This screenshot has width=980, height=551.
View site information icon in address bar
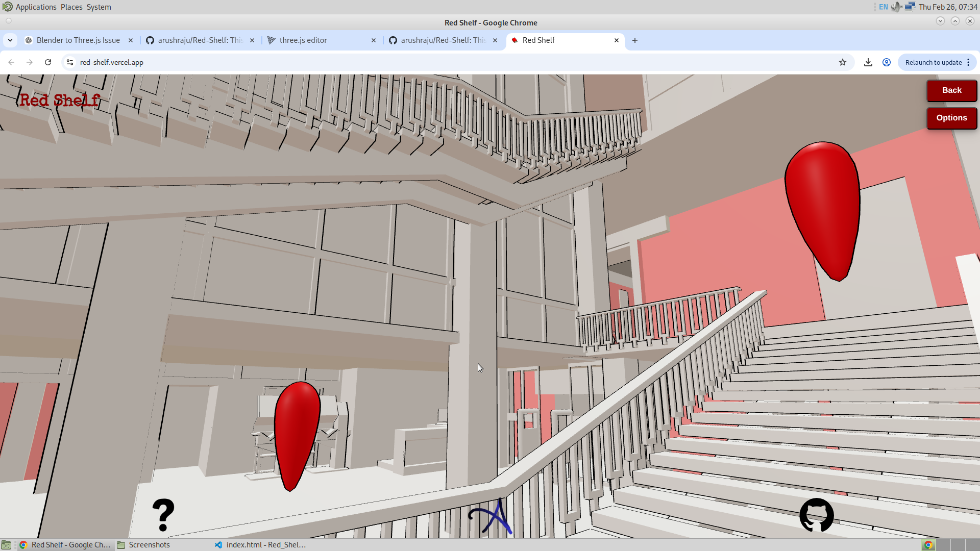pos(70,62)
